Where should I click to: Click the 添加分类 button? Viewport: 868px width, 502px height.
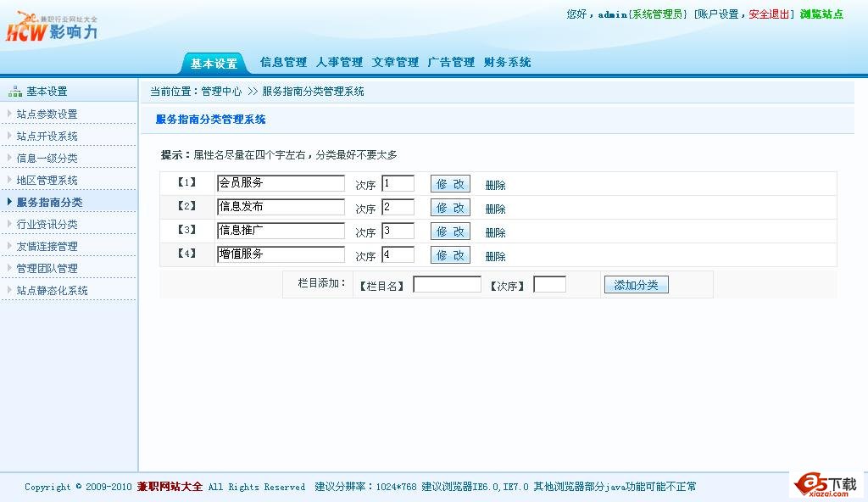(x=636, y=285)
